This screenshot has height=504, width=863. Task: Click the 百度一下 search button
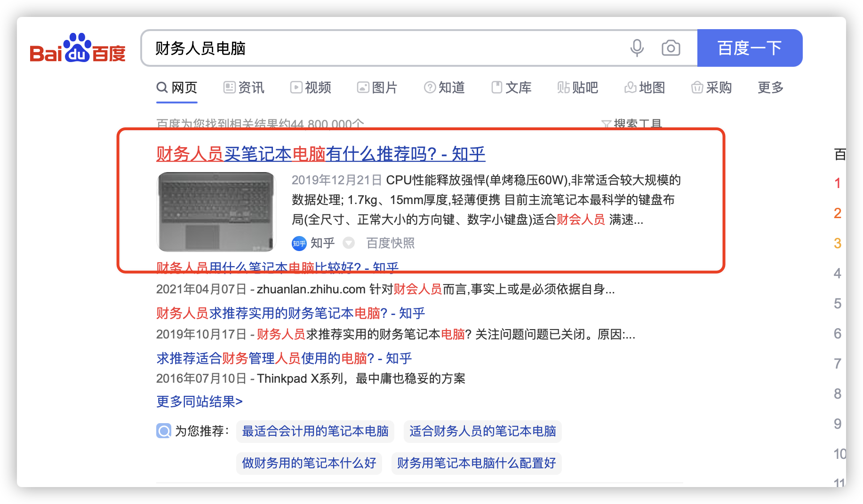click(750, 48)
